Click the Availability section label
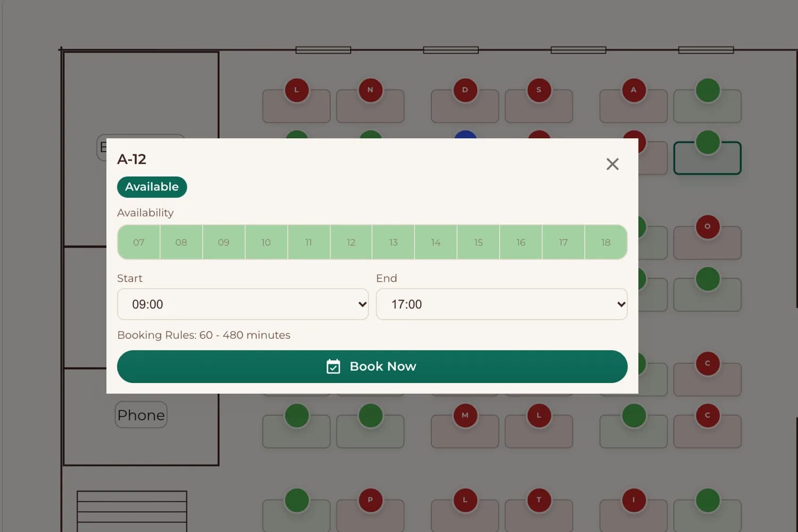The width and height of the screenshot is (798, 532). point(145,213)
